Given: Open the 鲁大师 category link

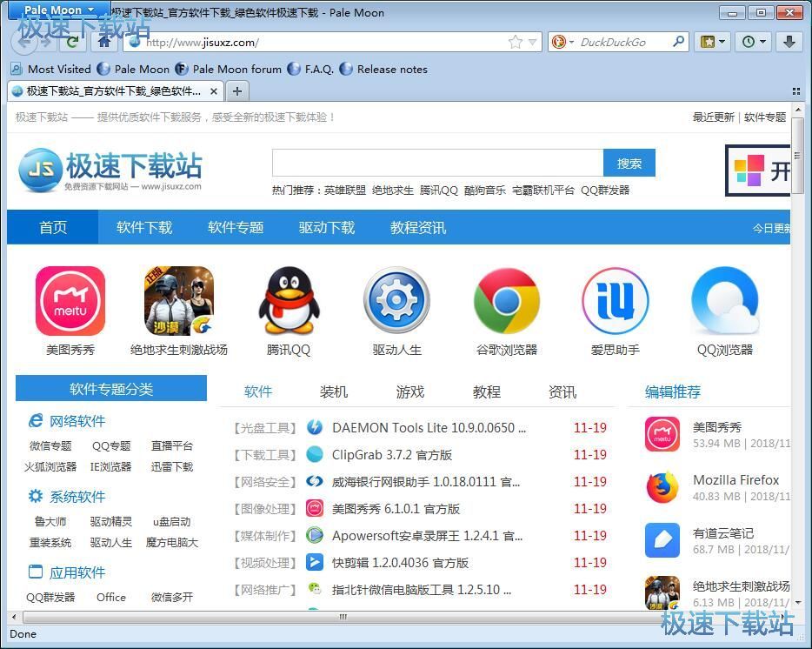Looking at the screenshot, I should [50, 521].
